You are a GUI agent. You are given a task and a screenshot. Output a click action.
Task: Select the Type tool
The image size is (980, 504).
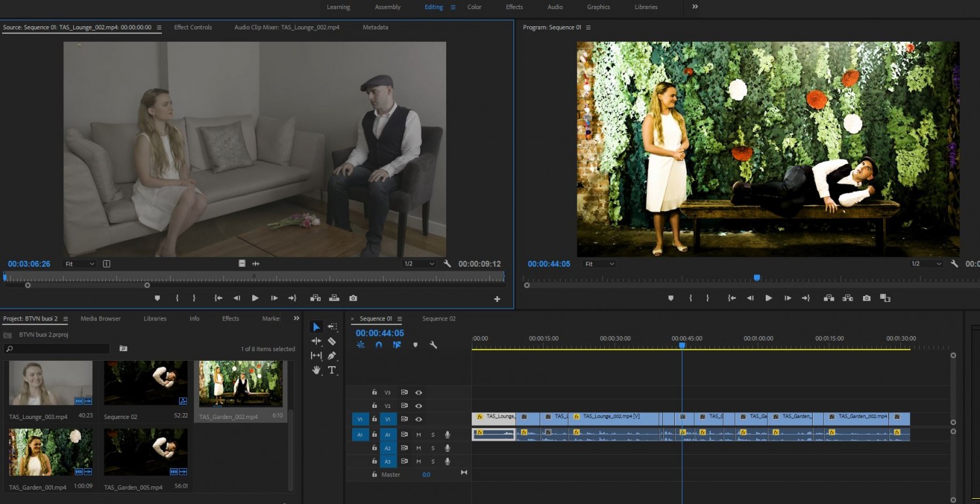(x=332, y=370)
